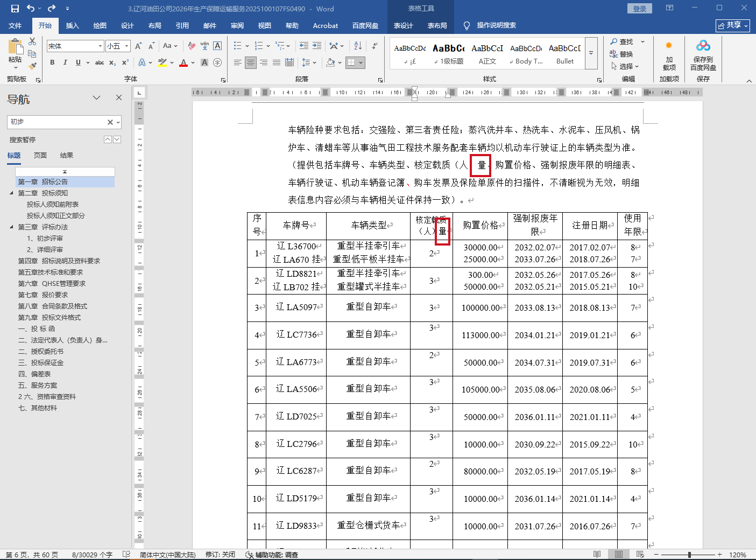Click the 共享 (Share) button
The width and height of the screenshot is (756, 560).
tap(733, 25)
